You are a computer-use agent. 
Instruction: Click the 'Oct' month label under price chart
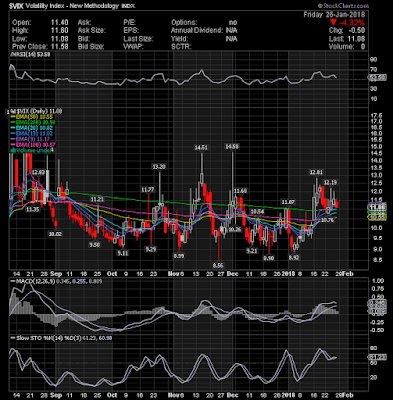coord(112,274)
